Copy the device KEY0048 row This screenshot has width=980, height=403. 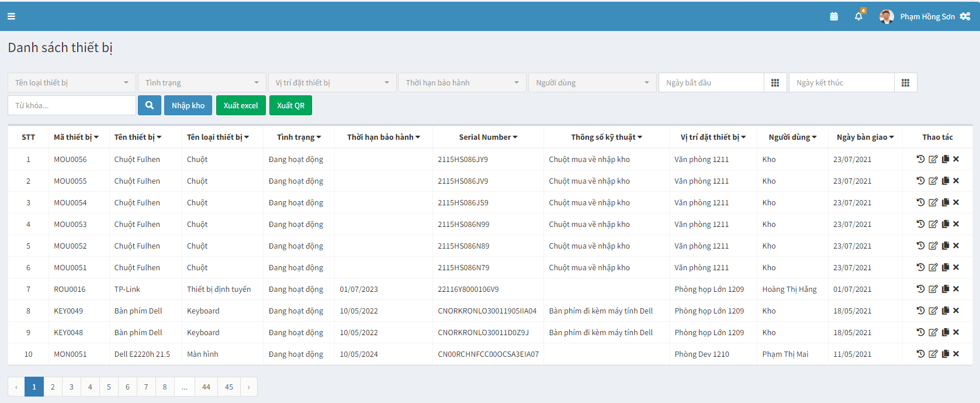946,332
